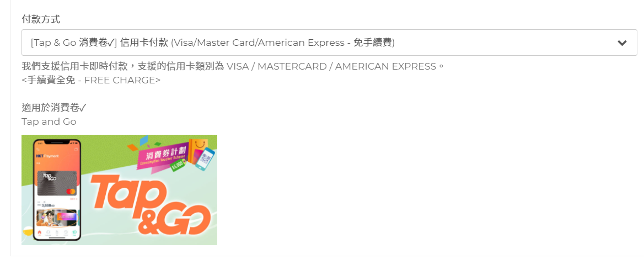Viewport: 644px width, 264px height.
Task: Click the blue QR code phone icon
Action: click(205, 160)
